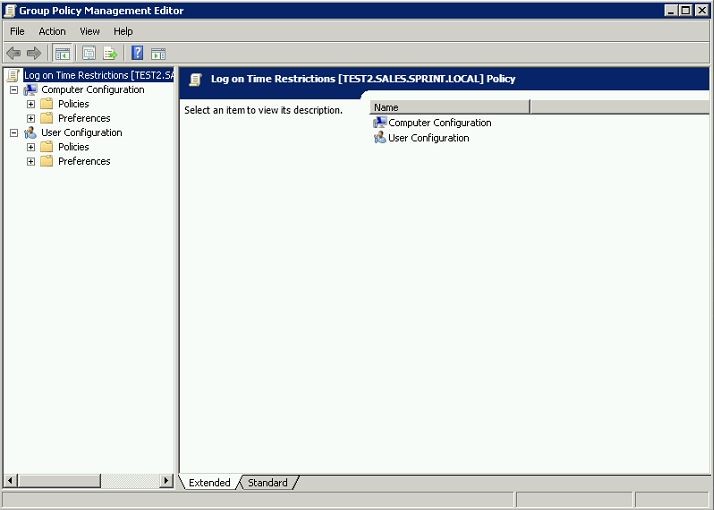The image size is (714, 510).
Task: Click User Configuration icon in the tree
Action: tap(31, 133)
